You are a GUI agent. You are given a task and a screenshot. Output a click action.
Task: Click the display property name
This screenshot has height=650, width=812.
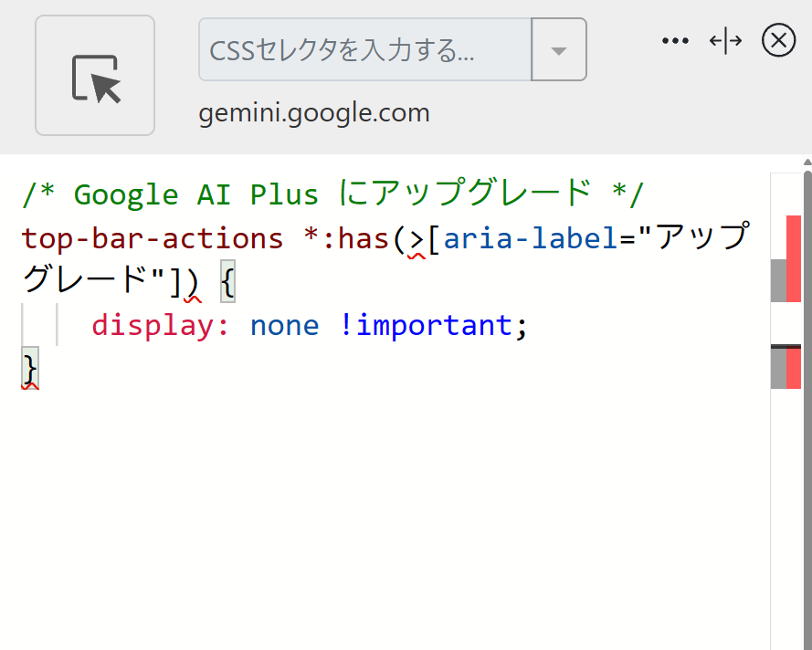coord(160,325)
